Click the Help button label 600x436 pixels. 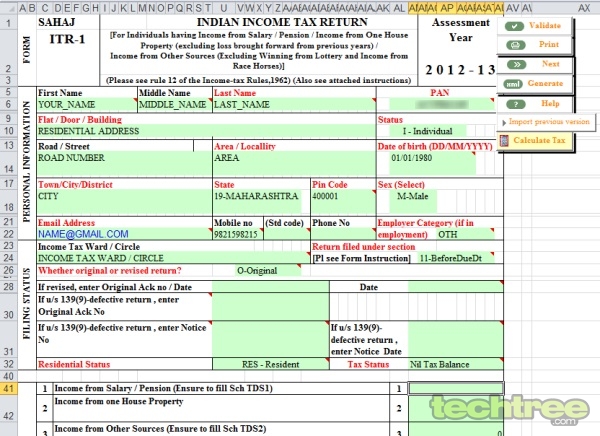tap(550, 103)
